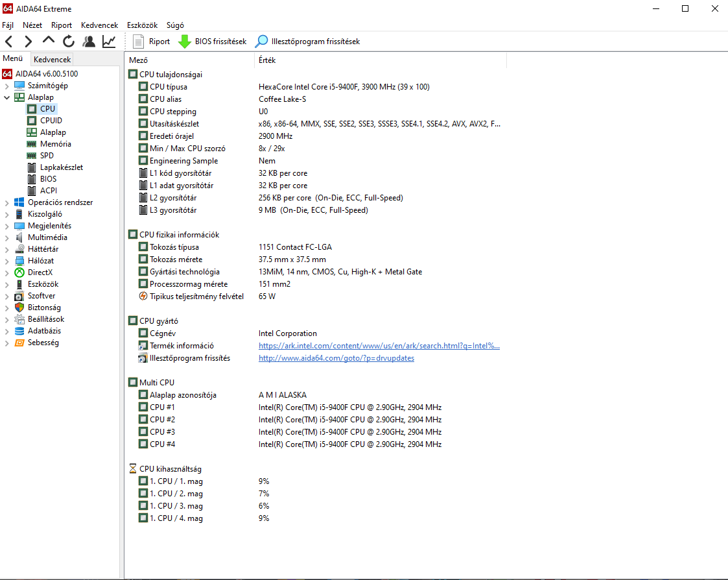This screenshot has height=580, width=728.
Task: Click the Szoftver camera icon
Action: (19, 296)
